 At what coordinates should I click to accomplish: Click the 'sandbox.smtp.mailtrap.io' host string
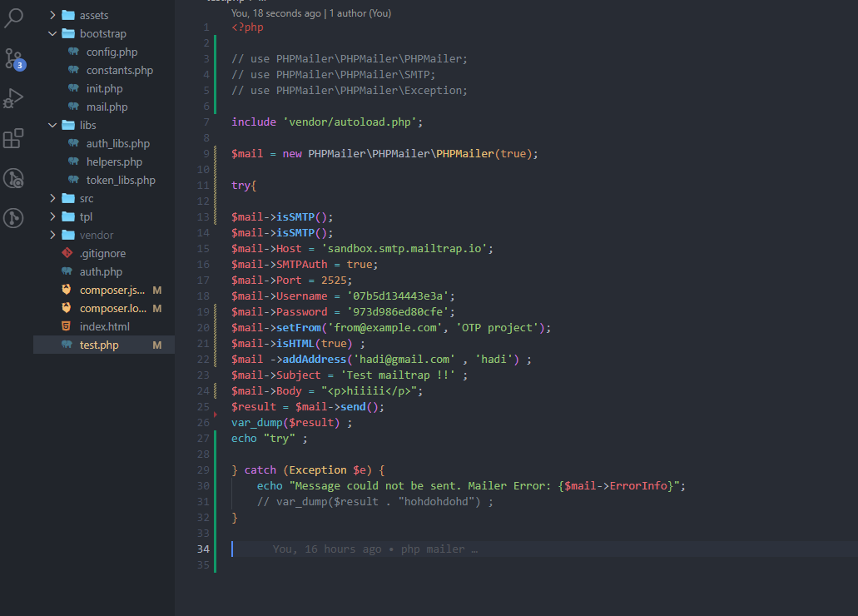click(x=404, y=249)
